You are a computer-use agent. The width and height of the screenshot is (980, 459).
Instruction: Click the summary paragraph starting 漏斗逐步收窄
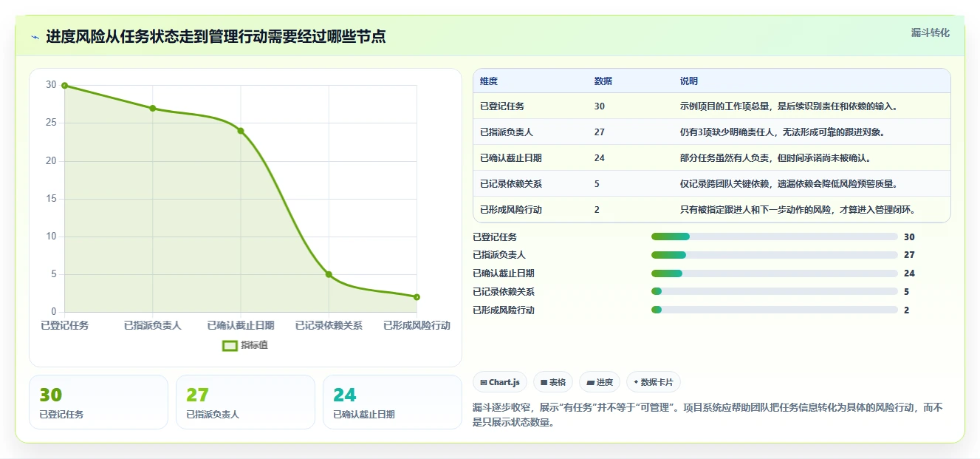pos(707,415)
